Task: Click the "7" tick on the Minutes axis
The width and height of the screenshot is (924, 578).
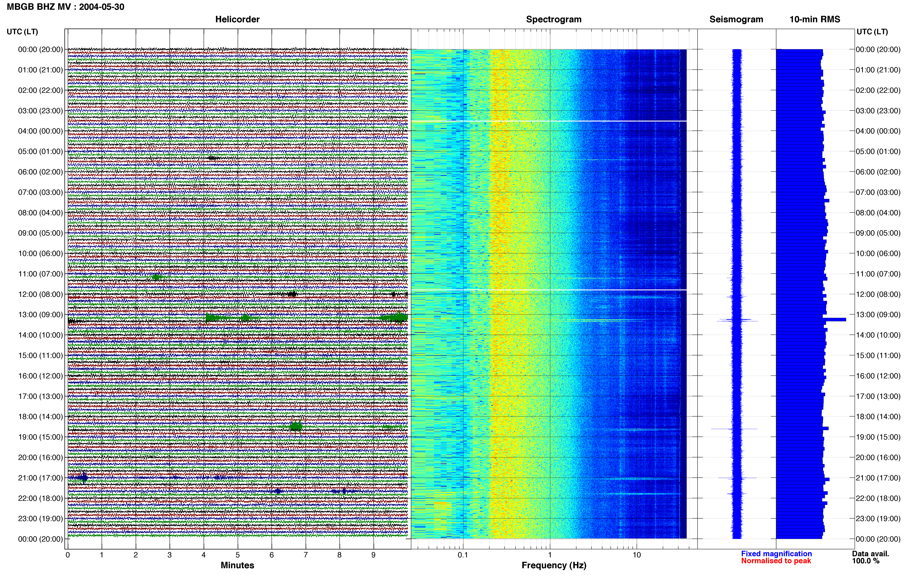Action: 306,555
